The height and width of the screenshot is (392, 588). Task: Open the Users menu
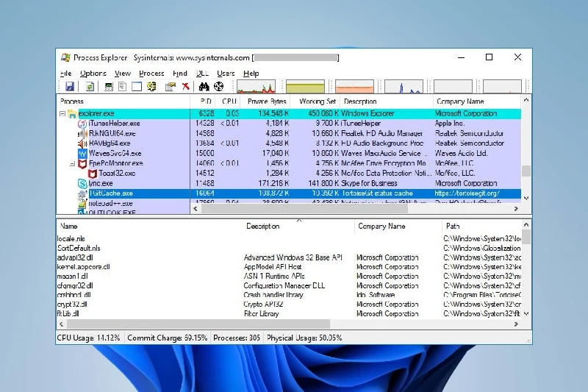pyautogui.click(x=226, y=73)
